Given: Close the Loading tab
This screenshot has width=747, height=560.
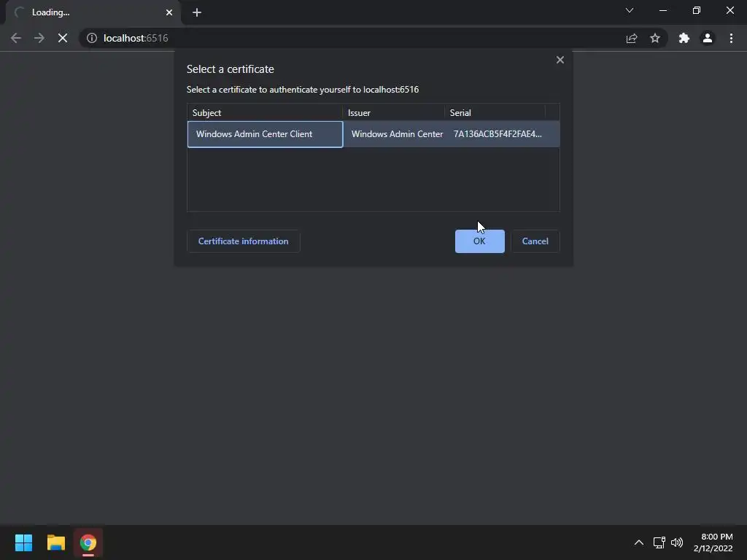Looking at the screenshot, I should 169,12.
